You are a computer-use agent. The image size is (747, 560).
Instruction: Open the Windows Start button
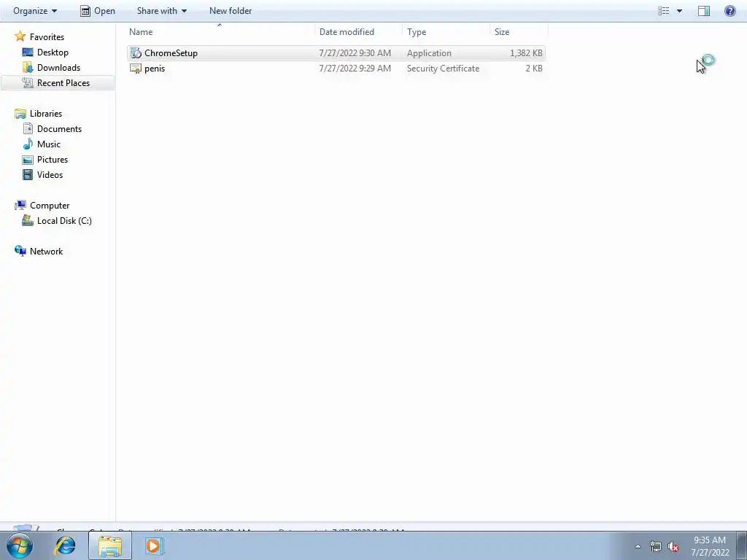(20, 545)
